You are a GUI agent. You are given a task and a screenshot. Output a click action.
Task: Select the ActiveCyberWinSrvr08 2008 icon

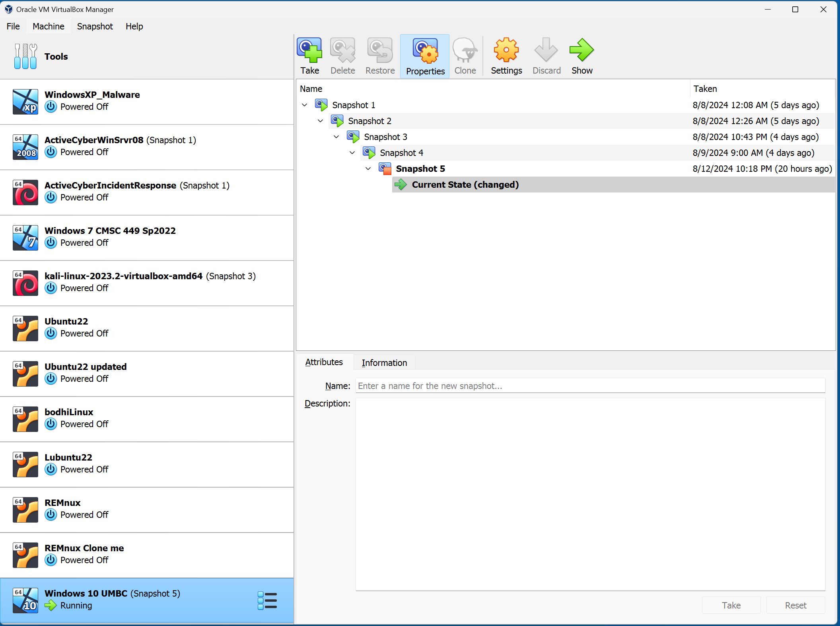click(x=25, y=147)
